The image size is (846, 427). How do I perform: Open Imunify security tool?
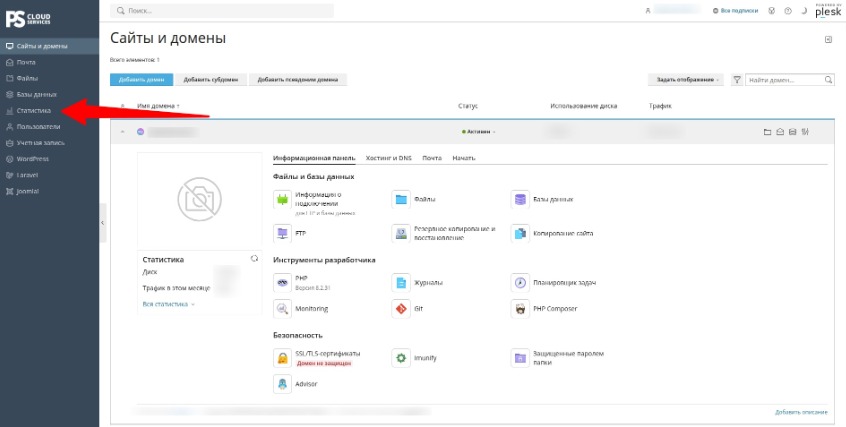(x=414, y=358)
